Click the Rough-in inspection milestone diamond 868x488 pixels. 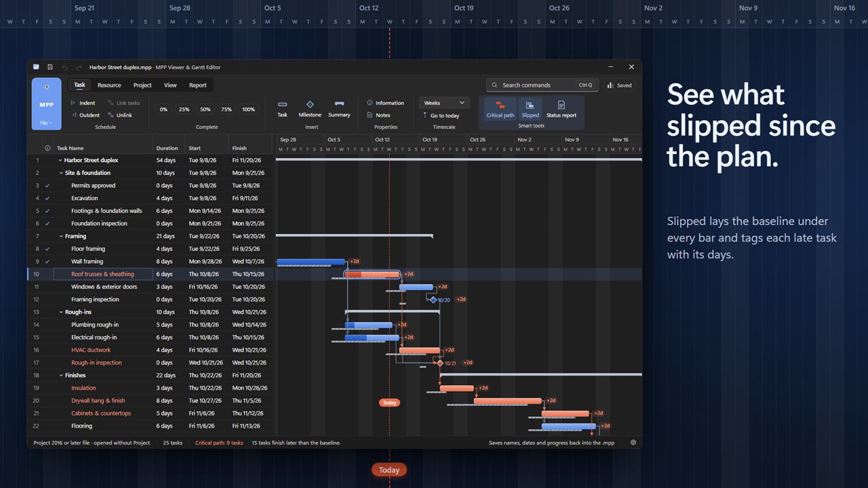440,363
